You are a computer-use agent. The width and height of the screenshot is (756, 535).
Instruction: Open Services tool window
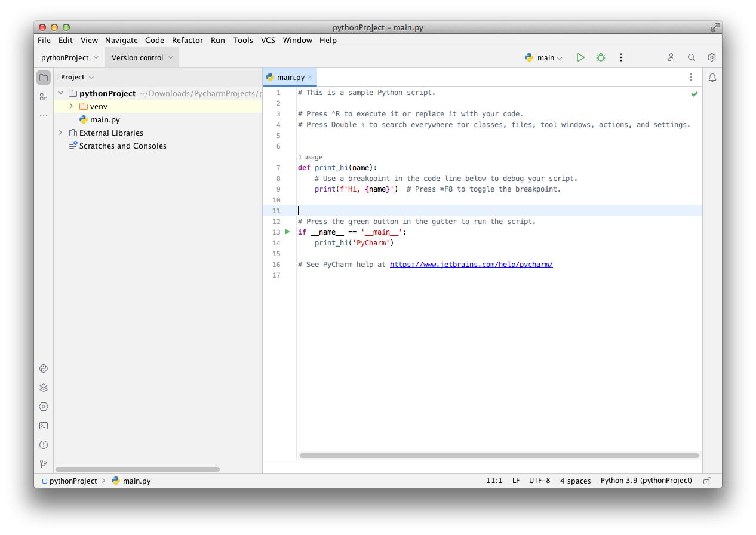pos(44,407)
